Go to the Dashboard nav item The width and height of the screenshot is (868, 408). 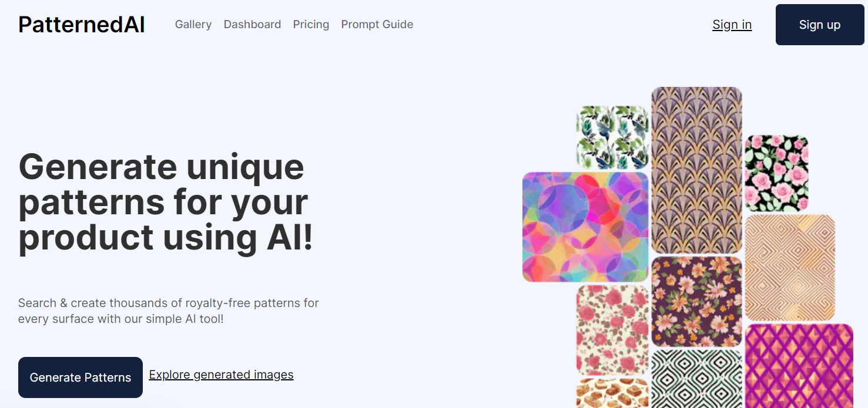click(252, 25)
